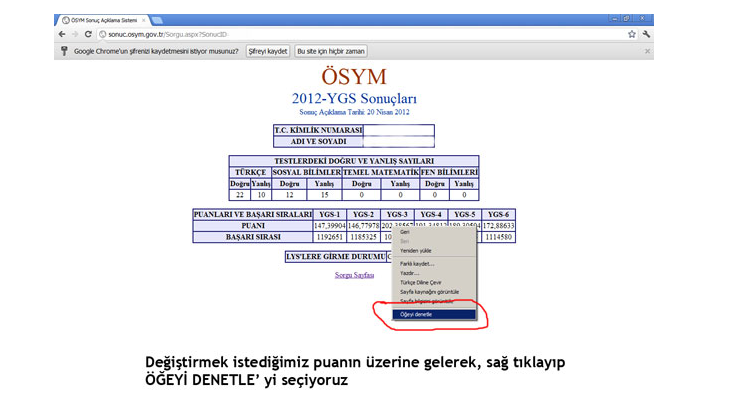This screenshot has width=737, height=401.
Task: Open a new tab with the new-tab button
Action: point(157,20)
